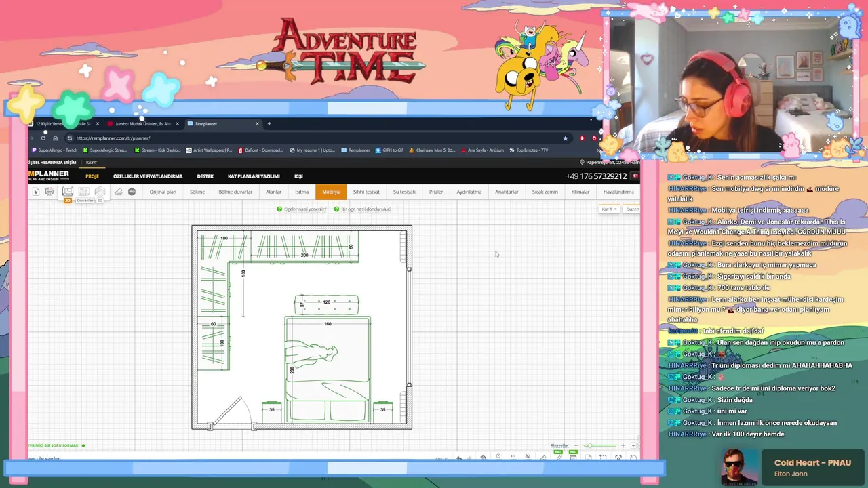Viewport: 868px width, 488px height.
Task: Open a new browser tab
Action: point(269,124)
